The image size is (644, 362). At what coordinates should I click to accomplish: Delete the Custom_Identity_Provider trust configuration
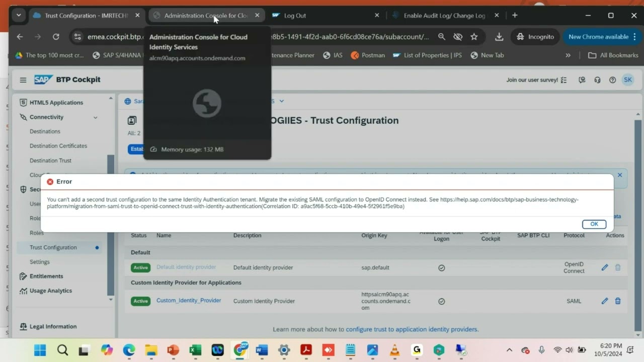pos(618,301)
